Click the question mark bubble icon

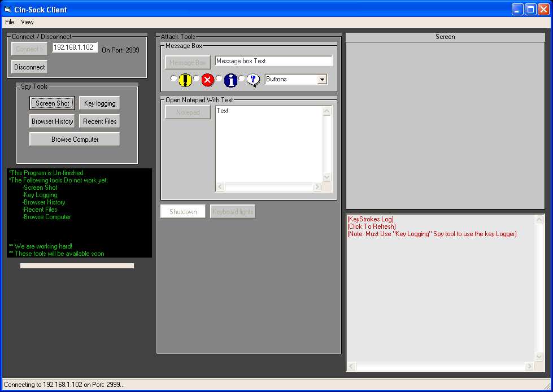(252, 80)
